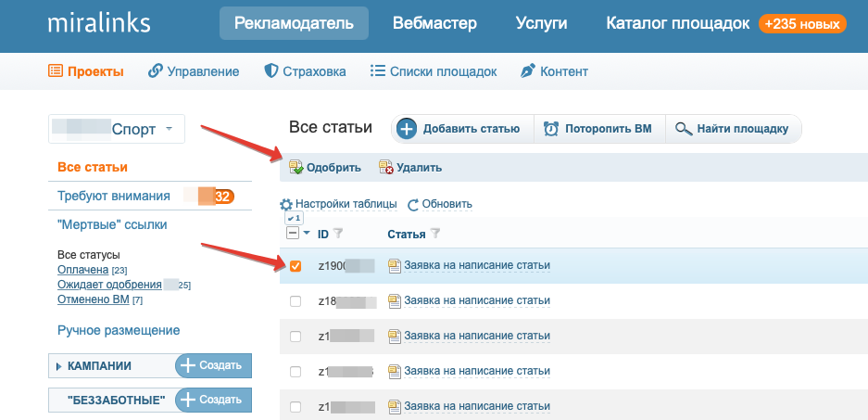Open Списки площадок section
The height and width of the screenshot is (420, 868).
click(x=434, y=71)
